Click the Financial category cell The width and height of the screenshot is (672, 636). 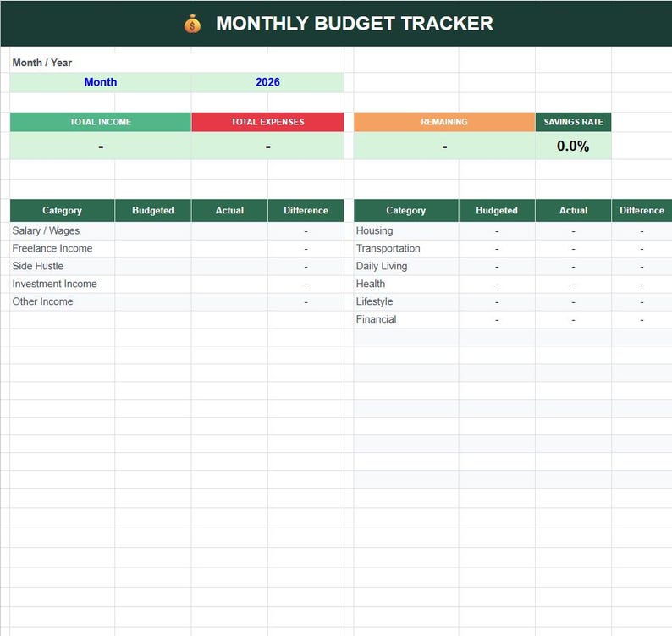point(406,319)
